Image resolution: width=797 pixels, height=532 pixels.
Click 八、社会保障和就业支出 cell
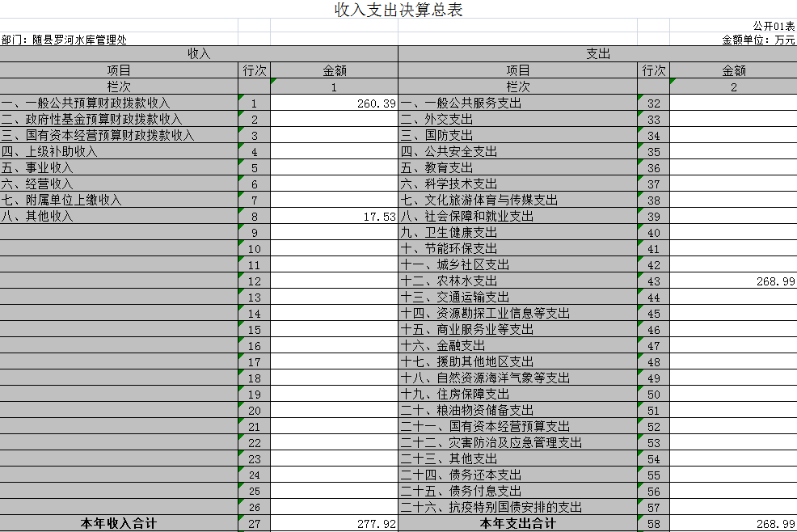(518, 217)
